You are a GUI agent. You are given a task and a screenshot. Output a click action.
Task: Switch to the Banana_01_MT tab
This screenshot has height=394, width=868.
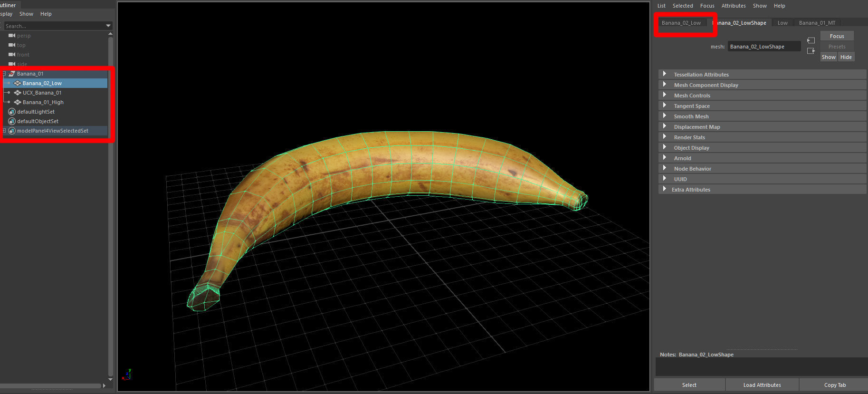point(817,23)
